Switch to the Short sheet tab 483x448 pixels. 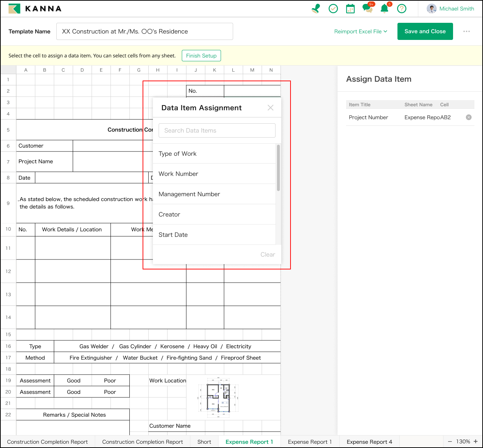pyautogui.click(x=204, y=442)
